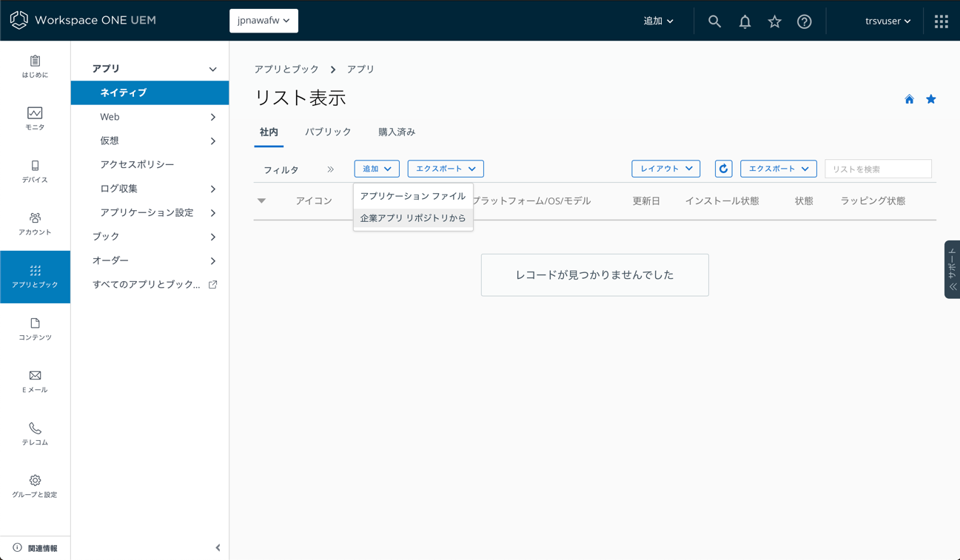This screenshot has width=960, height=560.
Task: Click the アプリとブック breadcrumb
Action: pyautogui.click(x=286, y=69)
